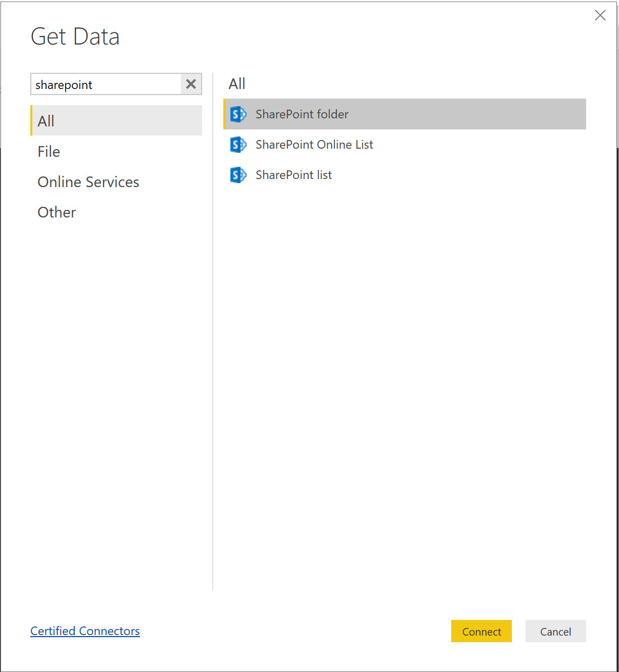The height and width of the screenshot is (672, 619).
Task: Click Connect to use selected source
Action: click(482, 631)
